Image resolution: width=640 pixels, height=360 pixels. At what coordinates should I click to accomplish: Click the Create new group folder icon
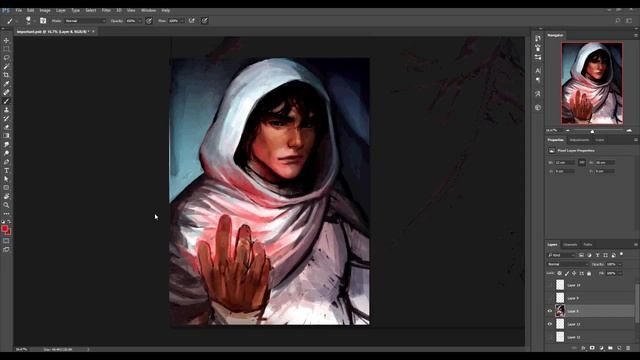pos(610,348)
